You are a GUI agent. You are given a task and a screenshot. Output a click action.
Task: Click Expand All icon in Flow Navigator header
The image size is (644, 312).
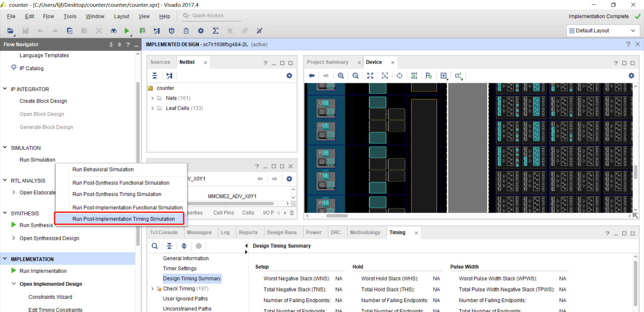pos(119,45)
